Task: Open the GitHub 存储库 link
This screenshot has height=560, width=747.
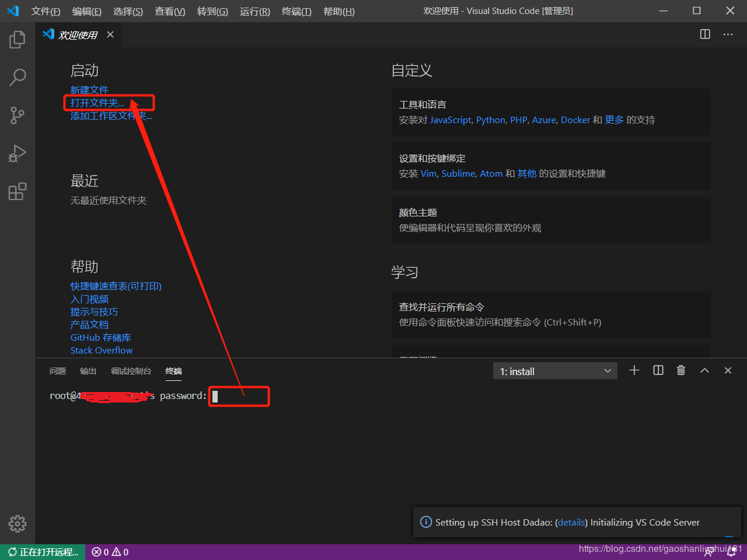Action: pos(101,337)
